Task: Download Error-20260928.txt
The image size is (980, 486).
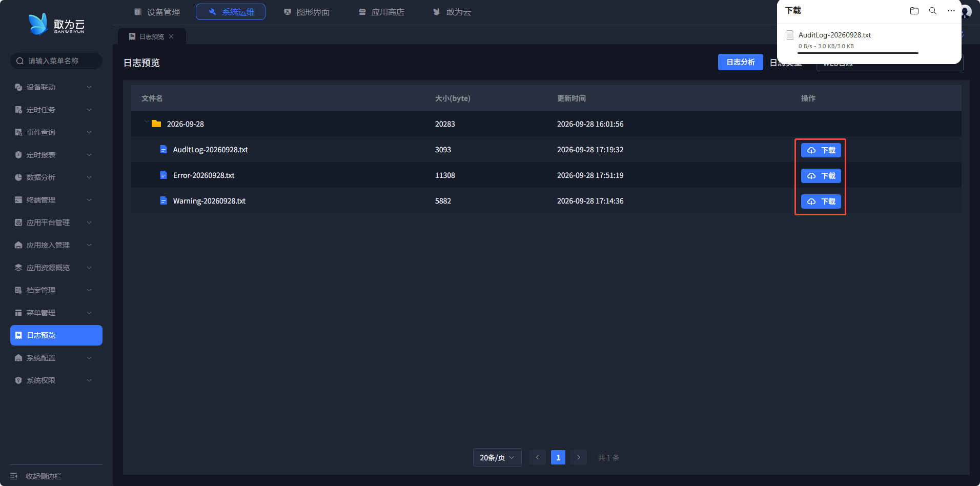Action: [821, 176]
